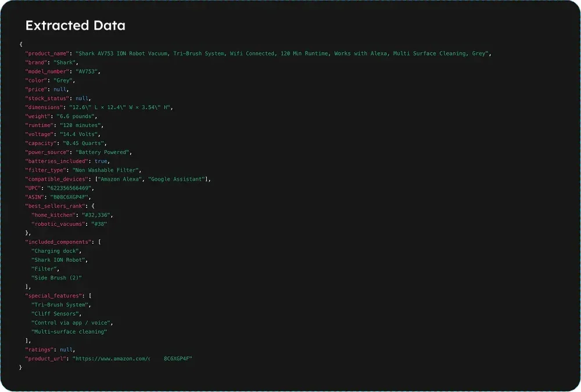Select the "voltage" key
Image resolution: width=581 pixels, height=392 pixels.
tap(40, 134)
